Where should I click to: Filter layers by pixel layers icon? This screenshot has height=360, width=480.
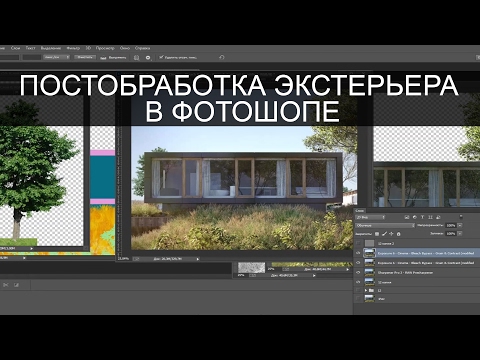pos(407,217)
